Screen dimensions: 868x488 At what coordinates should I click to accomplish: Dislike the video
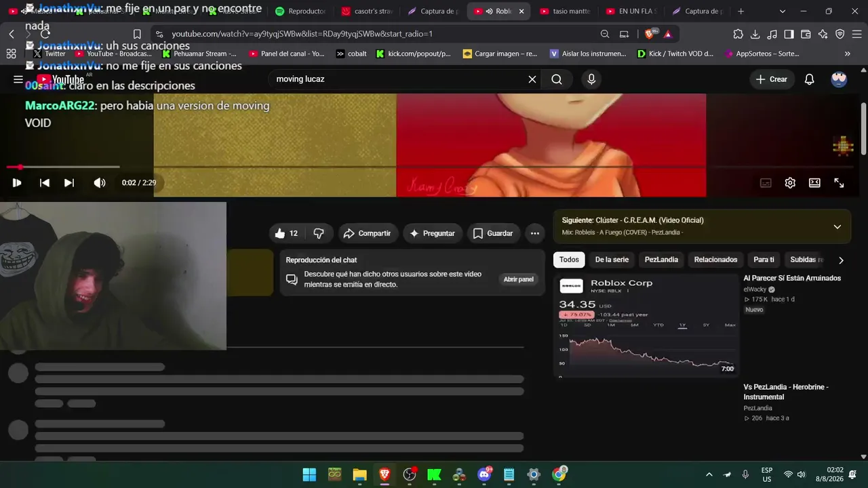[319, 233]
